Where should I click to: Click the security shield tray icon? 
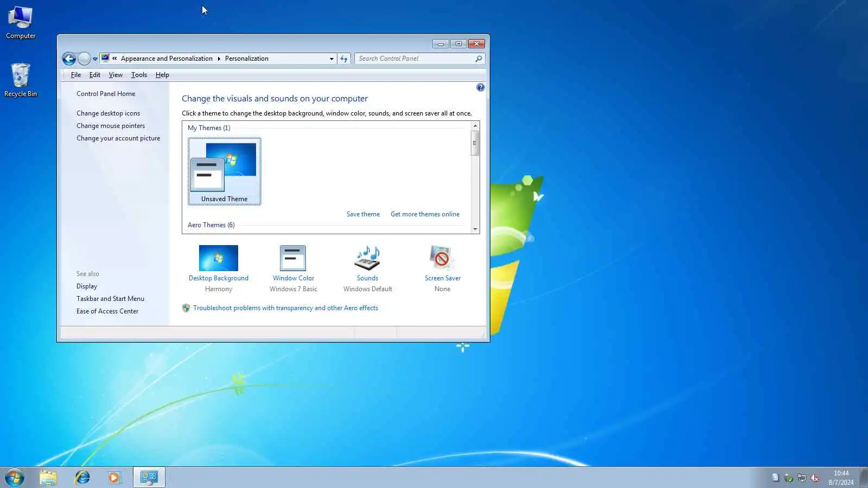789,478
